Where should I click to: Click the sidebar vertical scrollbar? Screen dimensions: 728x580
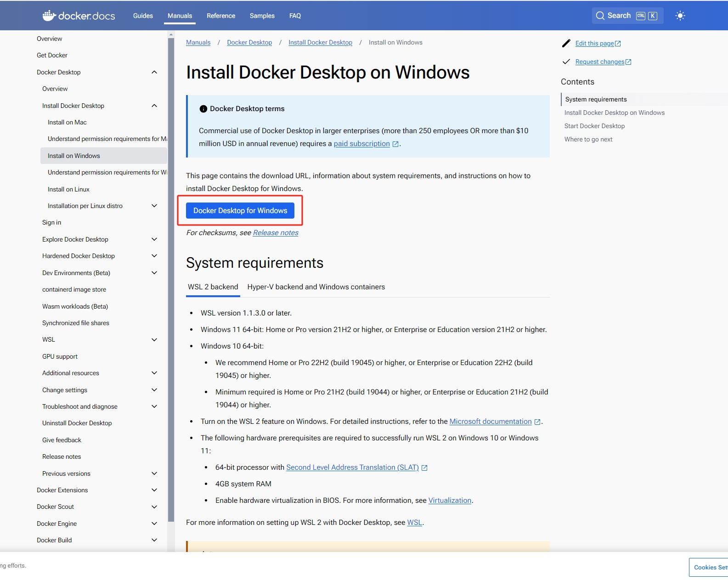[x=171, y=280]
